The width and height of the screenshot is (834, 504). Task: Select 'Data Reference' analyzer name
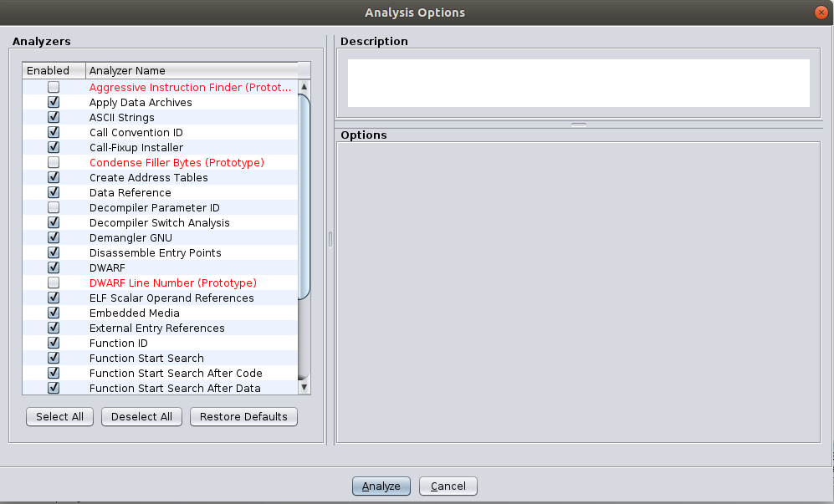(x=130, y=192)
